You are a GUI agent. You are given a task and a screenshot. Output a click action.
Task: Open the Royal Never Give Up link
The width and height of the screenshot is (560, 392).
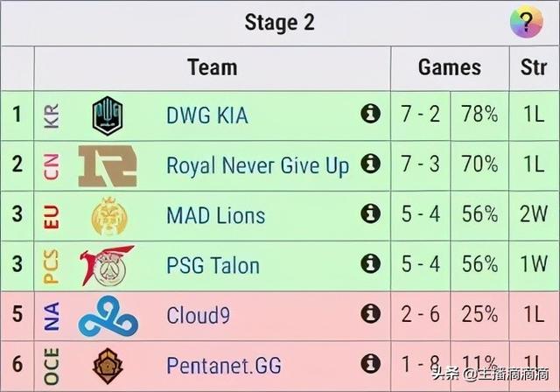[257, 165]
